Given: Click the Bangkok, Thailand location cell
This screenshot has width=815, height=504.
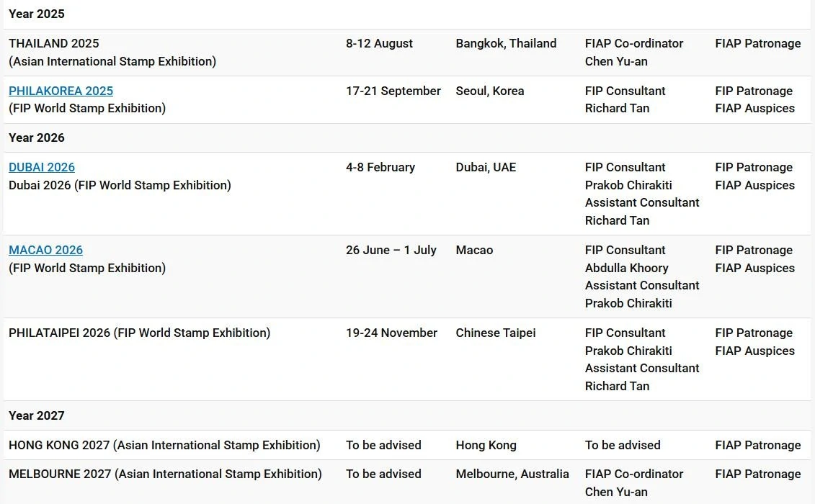Looking at the screenshot, I should (x=507, y=44).
